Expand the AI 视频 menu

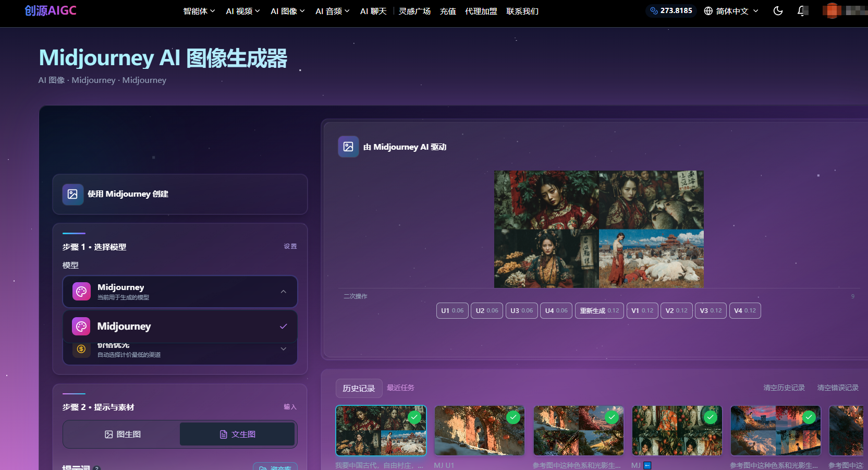click(x=243, y=11)
